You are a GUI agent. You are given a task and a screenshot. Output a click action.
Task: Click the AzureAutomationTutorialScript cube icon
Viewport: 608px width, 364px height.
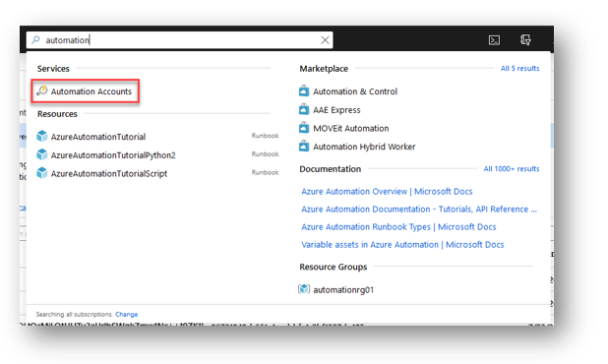click(42, 173)
